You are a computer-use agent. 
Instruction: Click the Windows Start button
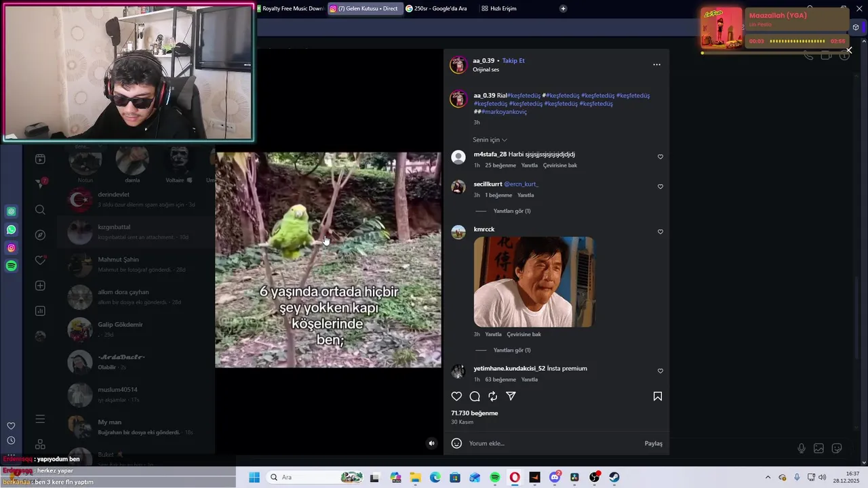(254, 477)
